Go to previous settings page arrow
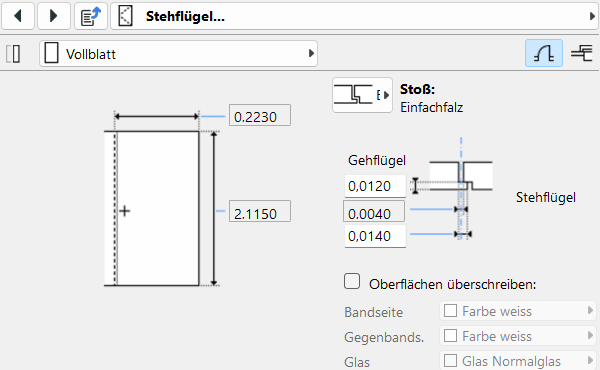Screen dimensions: 600x370 pyautogui.click(x=18, y=16)
